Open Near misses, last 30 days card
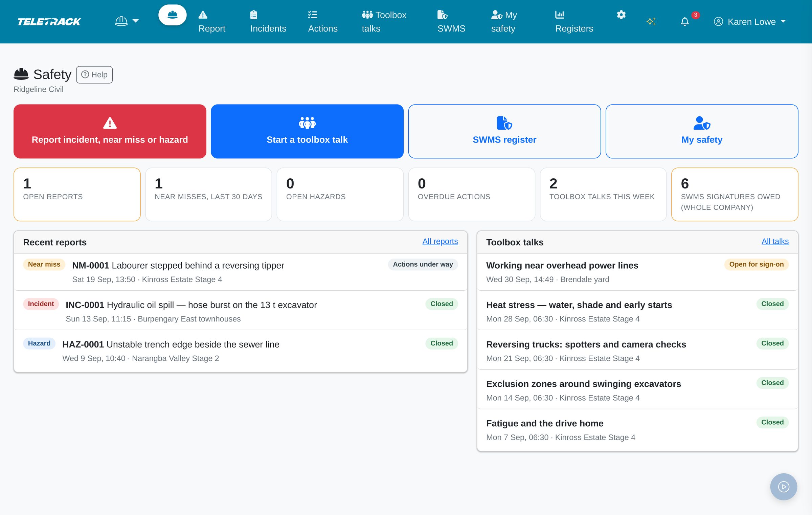Screen dimensions: 812x515 point(209,195)
